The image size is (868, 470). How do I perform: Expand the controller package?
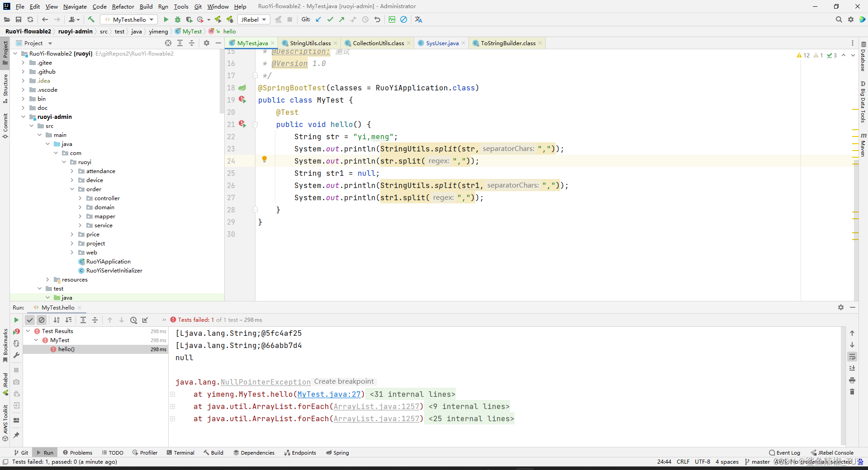(80, 198)
